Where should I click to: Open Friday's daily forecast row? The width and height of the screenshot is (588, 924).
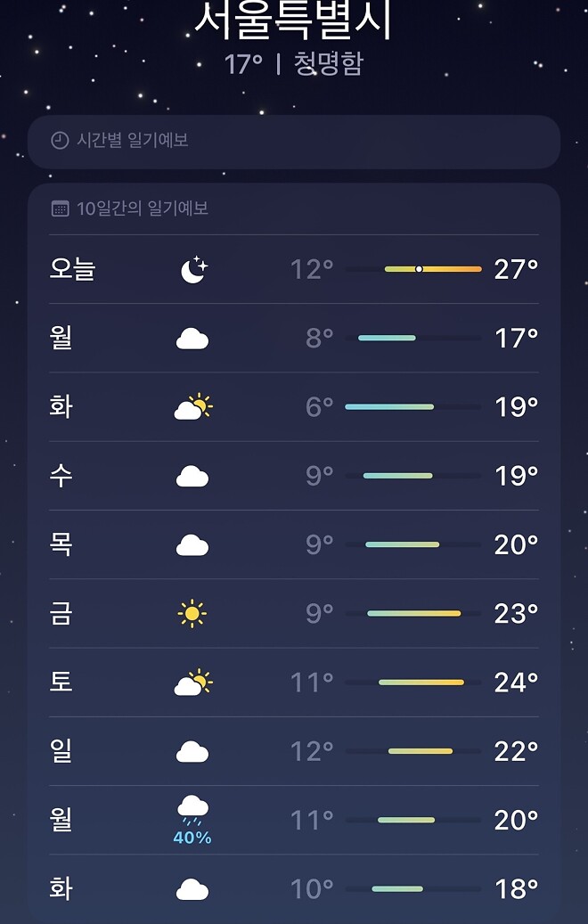pos(294,614)
